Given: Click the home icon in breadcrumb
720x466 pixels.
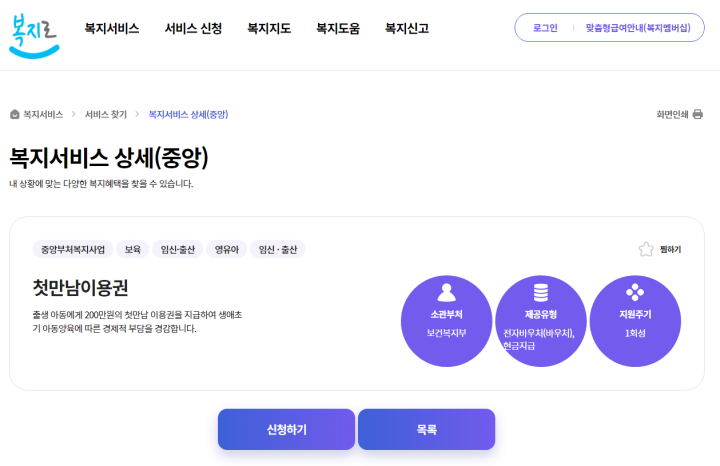Looking at the screenshot, I should [15, 114].
